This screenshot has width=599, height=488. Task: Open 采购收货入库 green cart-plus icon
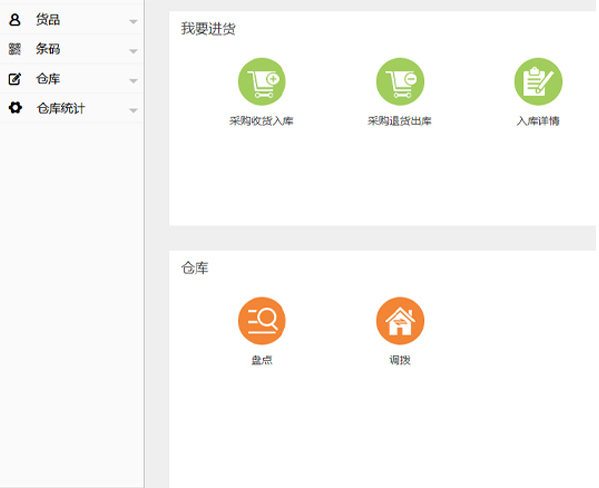point(262,82)
